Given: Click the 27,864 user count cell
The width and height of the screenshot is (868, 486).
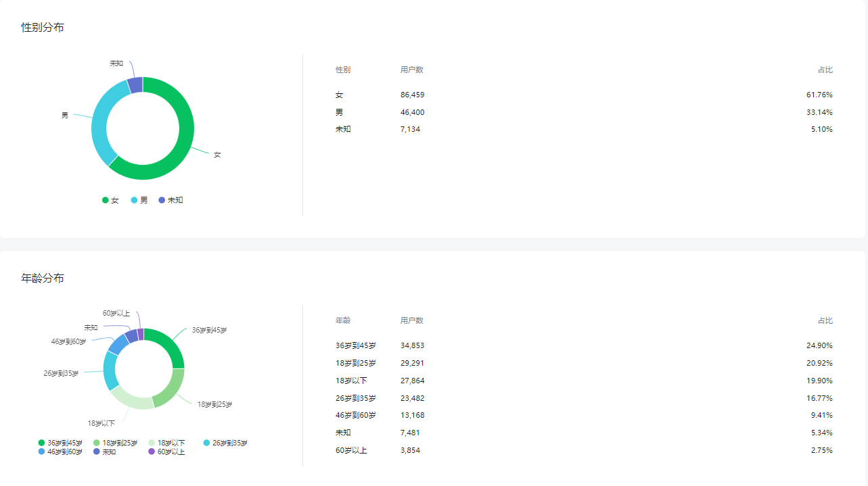Looking at the screenshot, I should (413, 381).
